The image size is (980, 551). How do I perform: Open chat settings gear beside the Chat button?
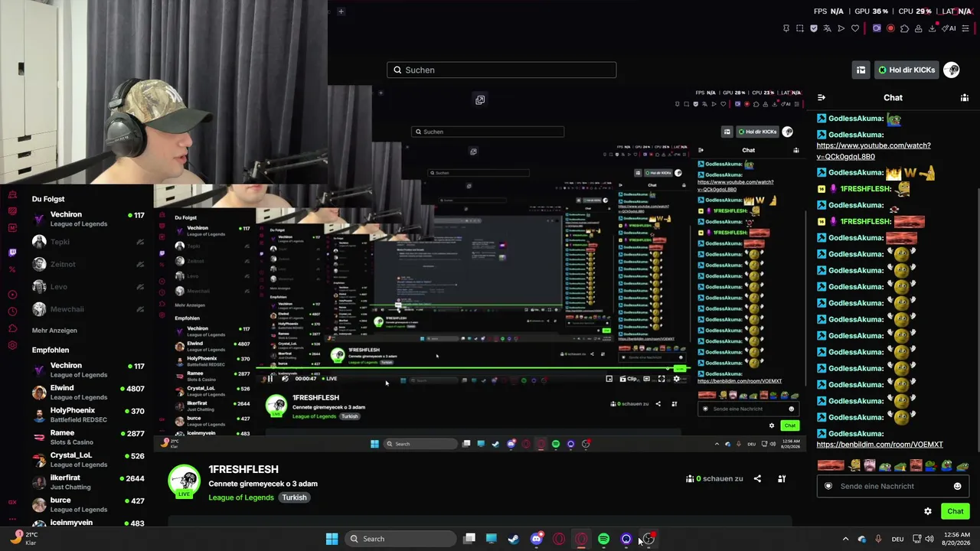pyautogui.click(x=928, y=511)
